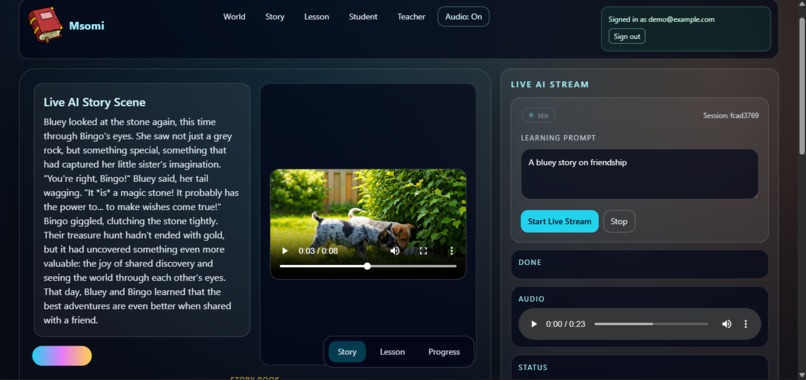Mute the video volume icon
Image resolution: width=806 pixels, height=380 pixels.
pos(395,251)
